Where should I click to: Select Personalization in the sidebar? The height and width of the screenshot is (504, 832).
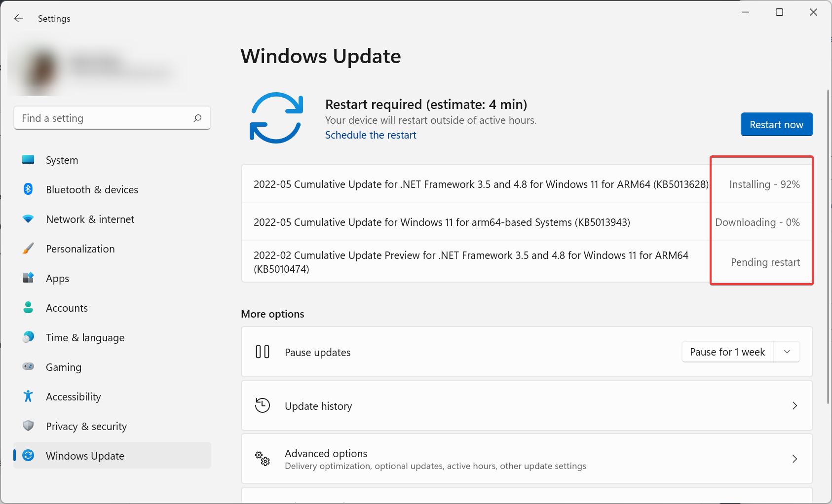tap(112, 249)
